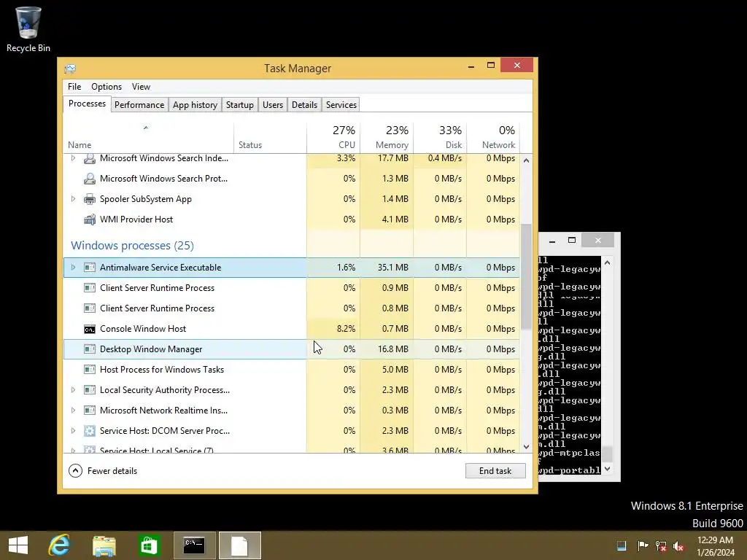Viewport: 747px width, 560px height.
Task: Click the Local Security Authority Process icon
Action: tap(89, 390)
